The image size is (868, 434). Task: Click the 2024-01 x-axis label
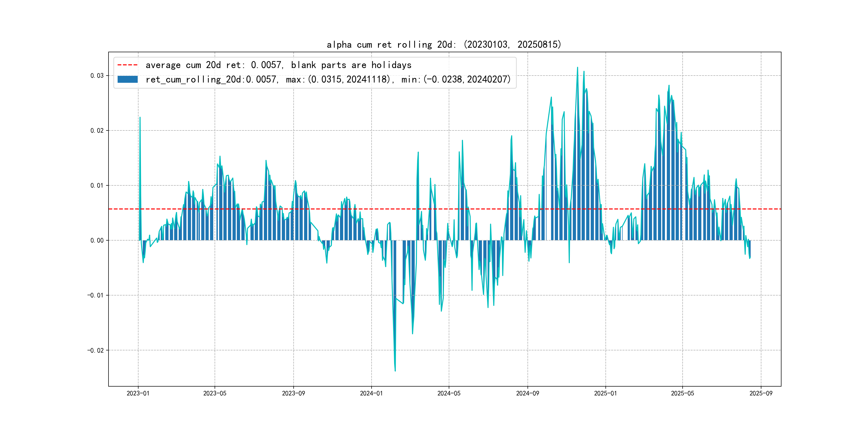[x=371, y=393]
